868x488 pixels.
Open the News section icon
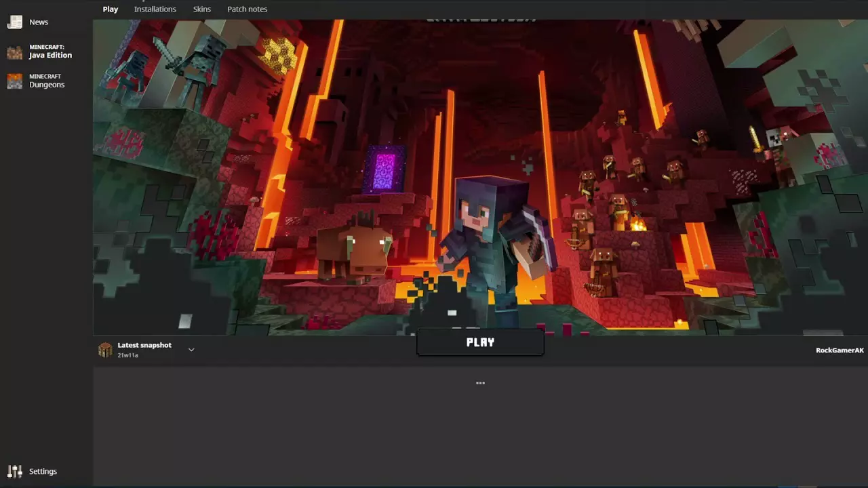14,22
